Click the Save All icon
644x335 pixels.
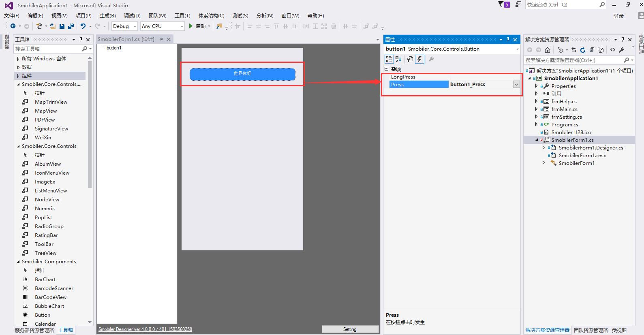tap(71, 26)
